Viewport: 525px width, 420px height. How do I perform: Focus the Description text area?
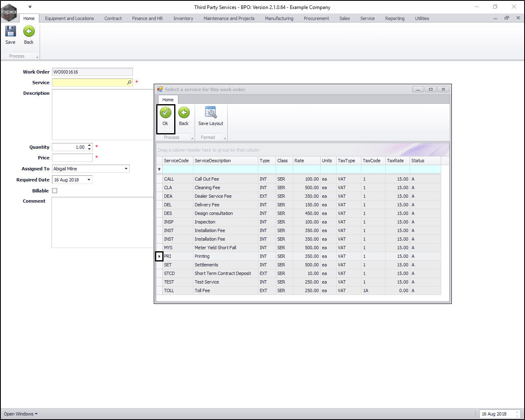coord(103,115)
